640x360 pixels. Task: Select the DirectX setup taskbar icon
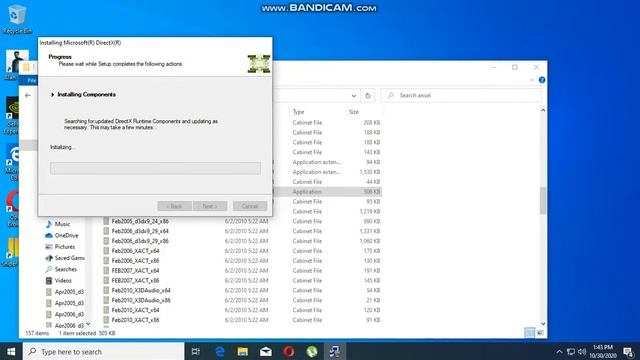335,351
